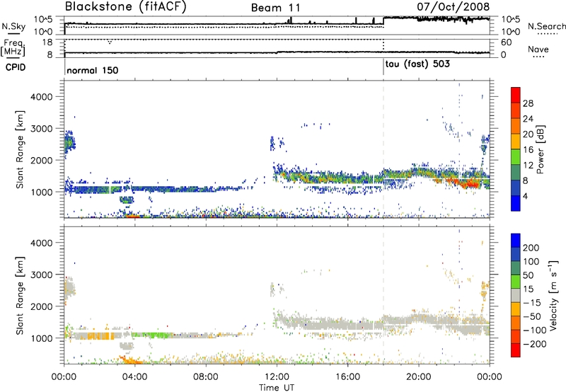
Task: Click the grey -15 to 15 velocity band
Action: (x=516, y=295)
